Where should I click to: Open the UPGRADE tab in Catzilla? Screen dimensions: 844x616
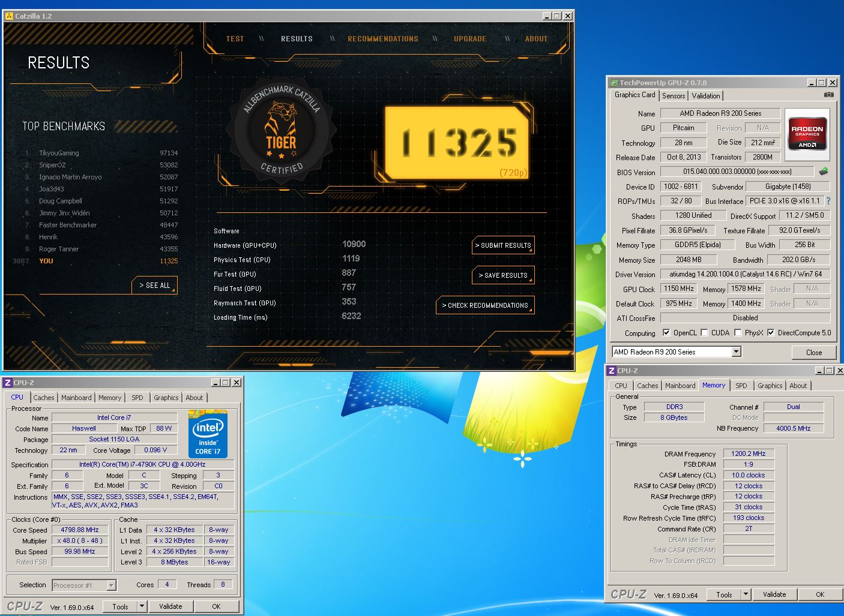470,39
